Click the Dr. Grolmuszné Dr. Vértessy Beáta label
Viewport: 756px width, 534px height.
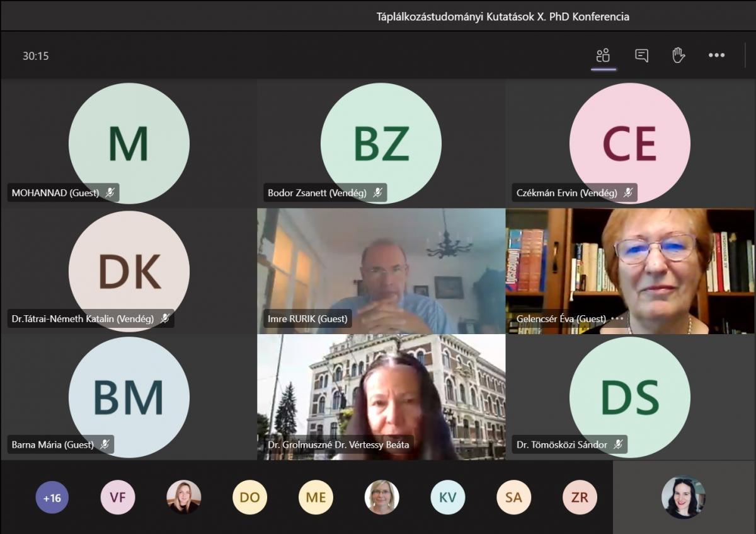pyautogui.click(x=338, y=444)
